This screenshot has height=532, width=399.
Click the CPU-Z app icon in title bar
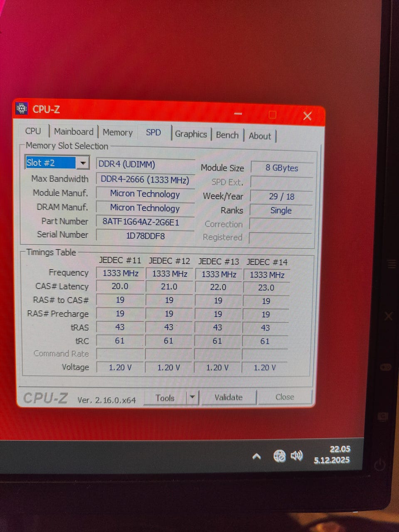tap(21, 108)
